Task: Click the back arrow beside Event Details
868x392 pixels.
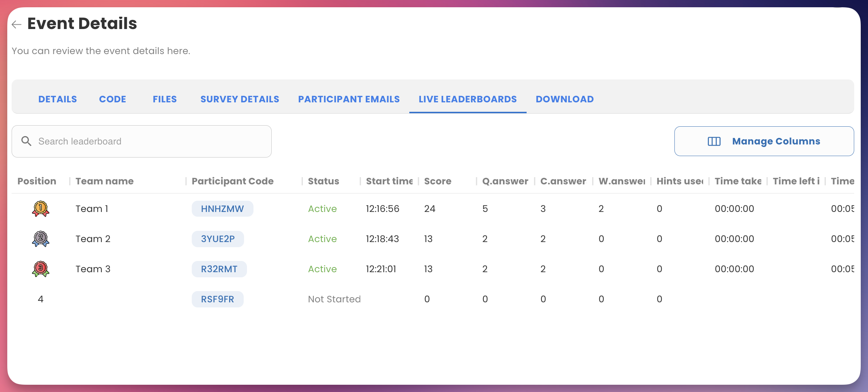Action: (x=17, y=24)
